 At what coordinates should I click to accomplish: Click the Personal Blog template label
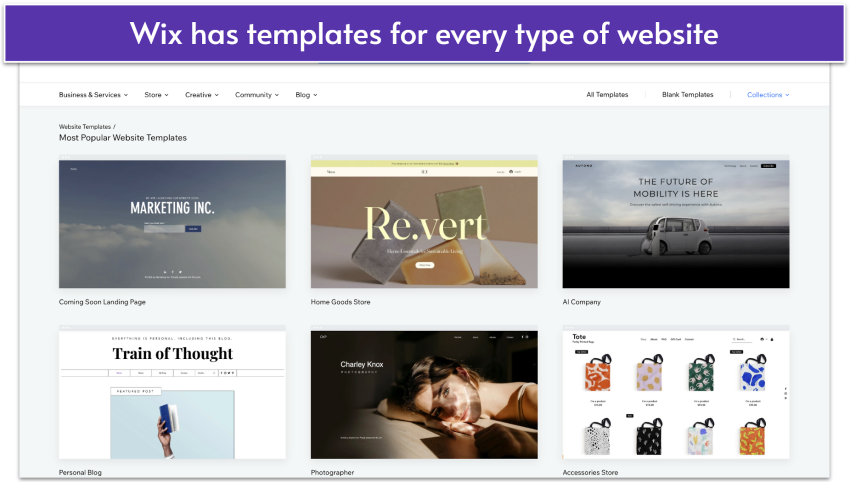(80, 473)
